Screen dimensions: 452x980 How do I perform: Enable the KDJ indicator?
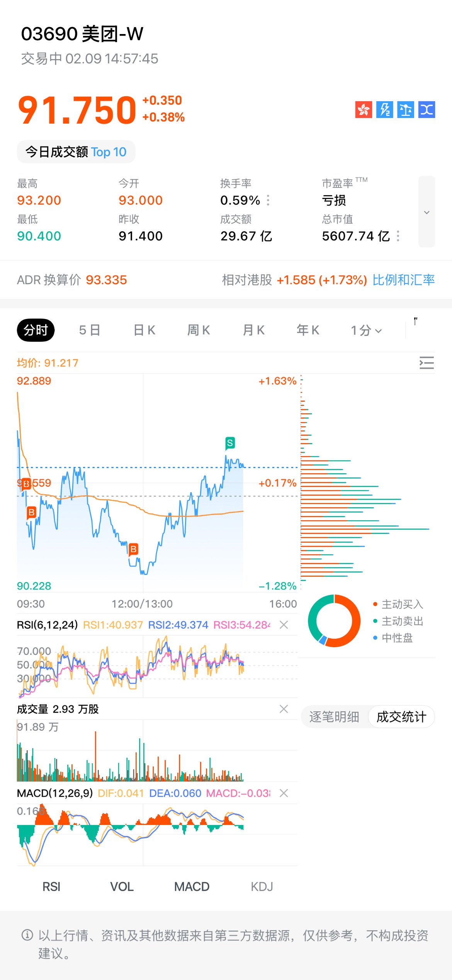pyautogui.click(x=262, y=886)
